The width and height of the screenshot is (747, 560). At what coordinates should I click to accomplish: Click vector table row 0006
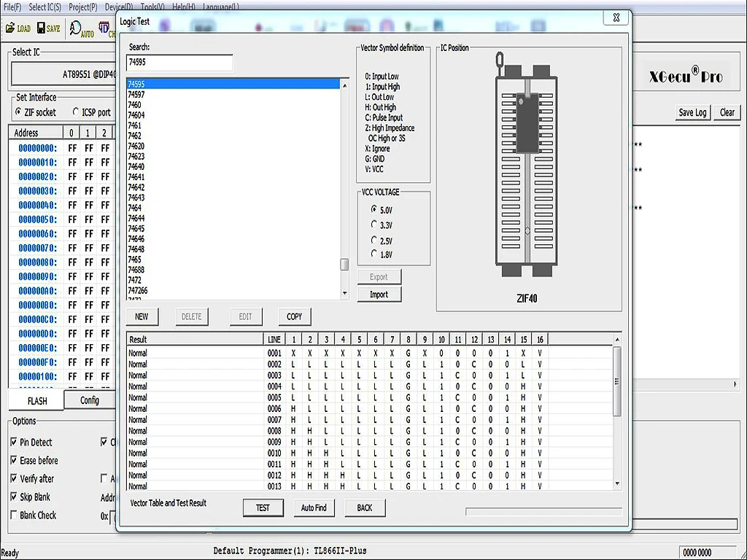pos(370,408)
